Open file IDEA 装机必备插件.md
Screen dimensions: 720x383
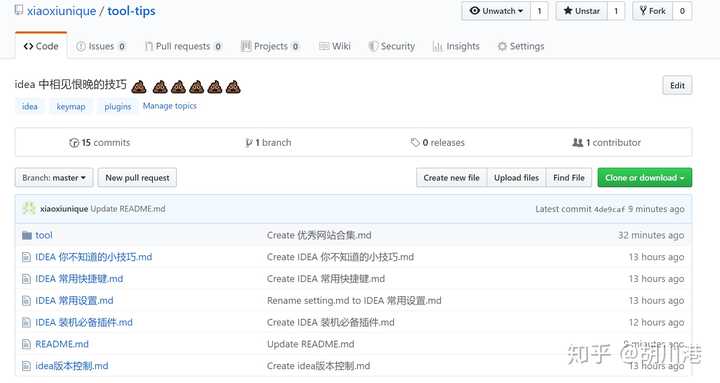point(84,322)
